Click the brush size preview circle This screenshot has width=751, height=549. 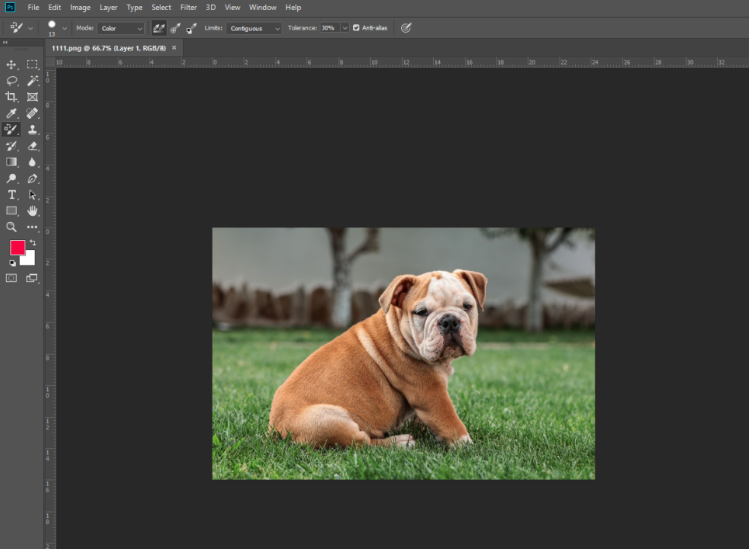click(52, 25)
